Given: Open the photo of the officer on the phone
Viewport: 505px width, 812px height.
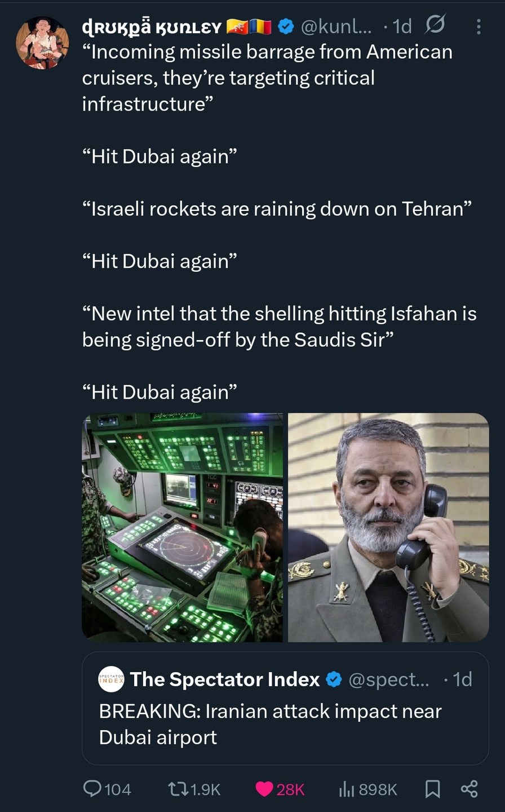Looking at the screenshot, I should point(388,527).
